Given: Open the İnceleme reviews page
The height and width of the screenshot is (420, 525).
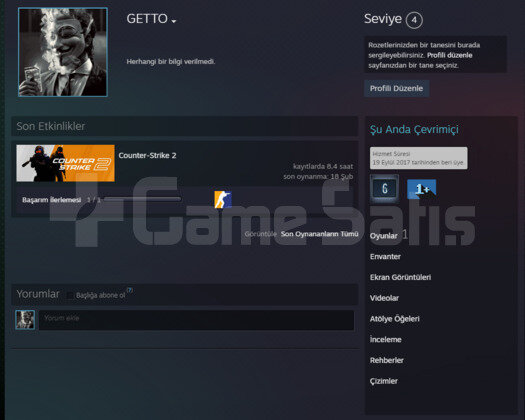Looking at the screenshot, I should (x=386, y=340).
